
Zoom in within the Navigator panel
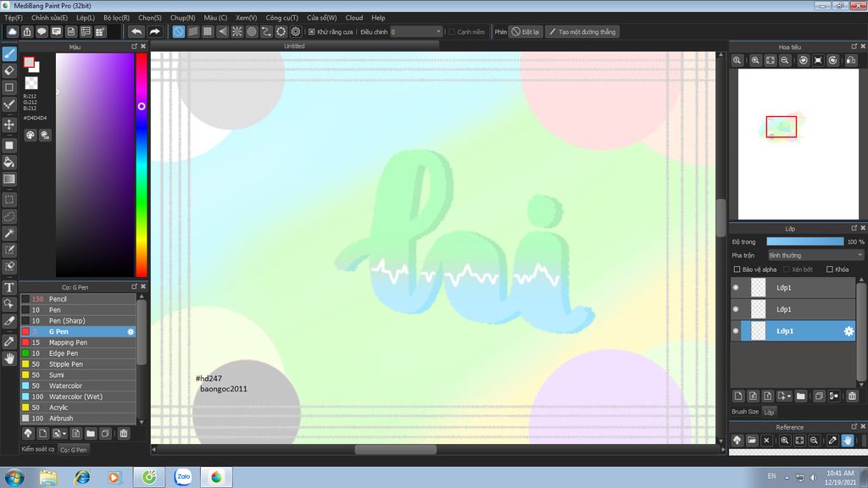[755, 60]
